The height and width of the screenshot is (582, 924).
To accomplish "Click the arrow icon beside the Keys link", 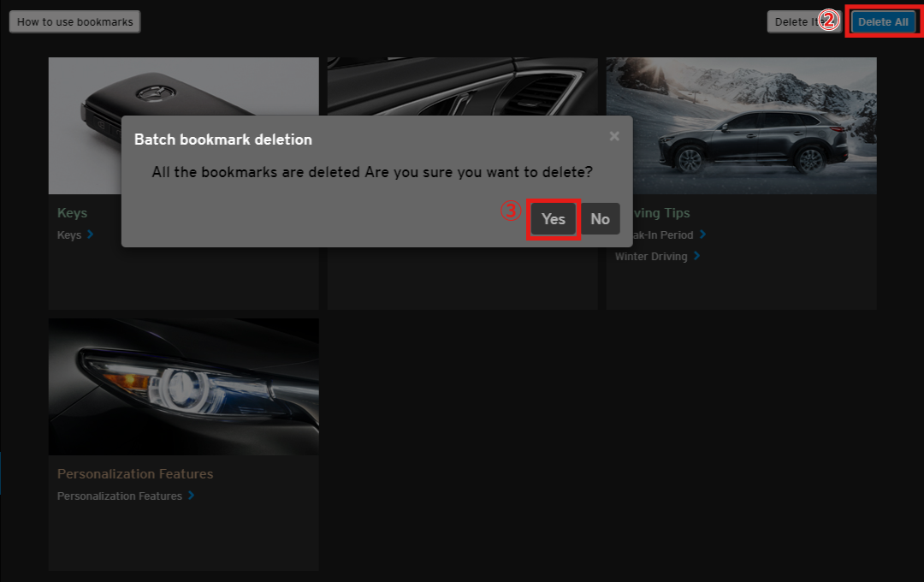I will [91, 235].
